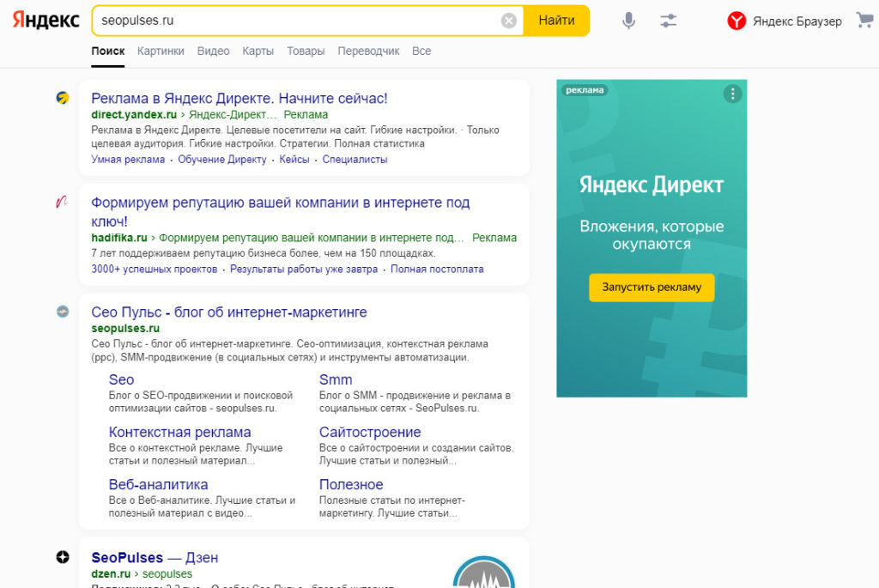This screenshot has width=879, height=588.
Task: Click the hadifika.ru green URL
Action: click(119, 238)
